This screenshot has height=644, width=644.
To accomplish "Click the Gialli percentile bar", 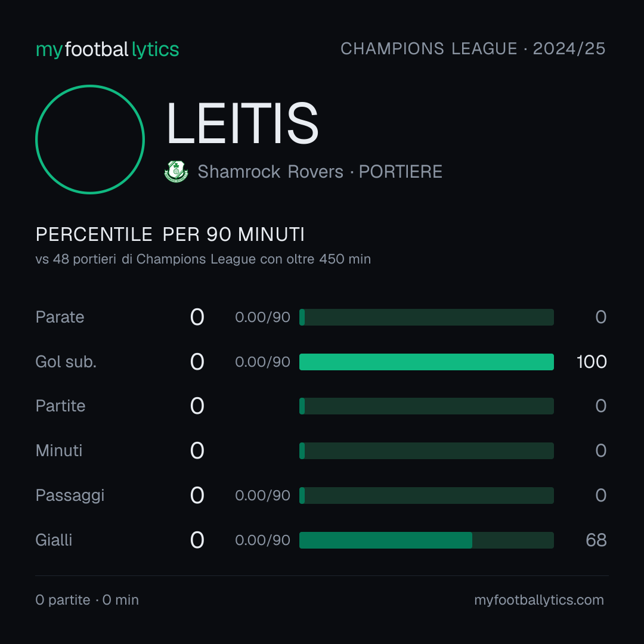I will click(426, 540).
